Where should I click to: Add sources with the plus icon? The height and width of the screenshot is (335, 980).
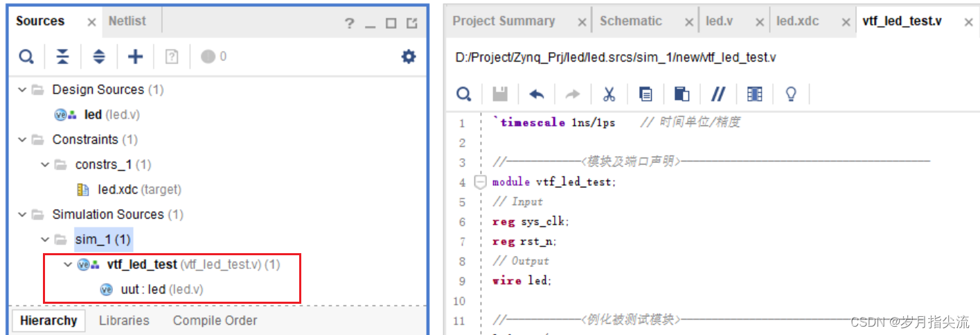135,57
